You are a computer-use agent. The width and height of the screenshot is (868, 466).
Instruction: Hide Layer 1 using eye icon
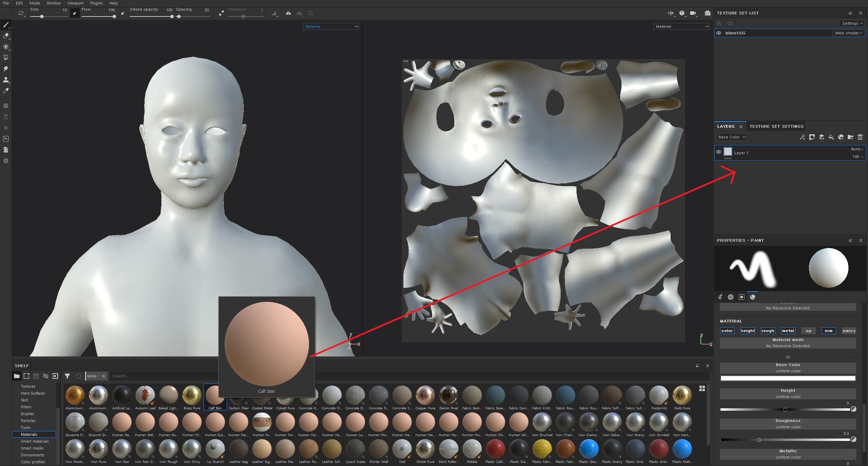point(719,152)
